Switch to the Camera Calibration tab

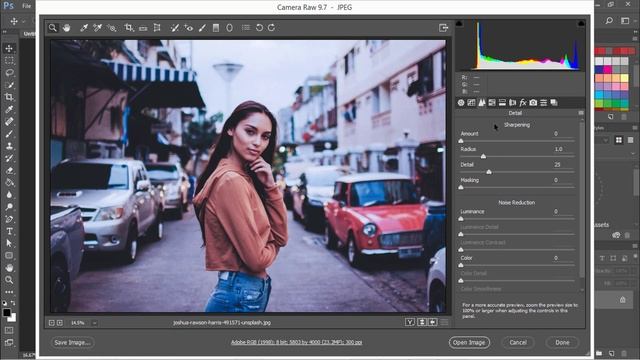click(533, 103)
